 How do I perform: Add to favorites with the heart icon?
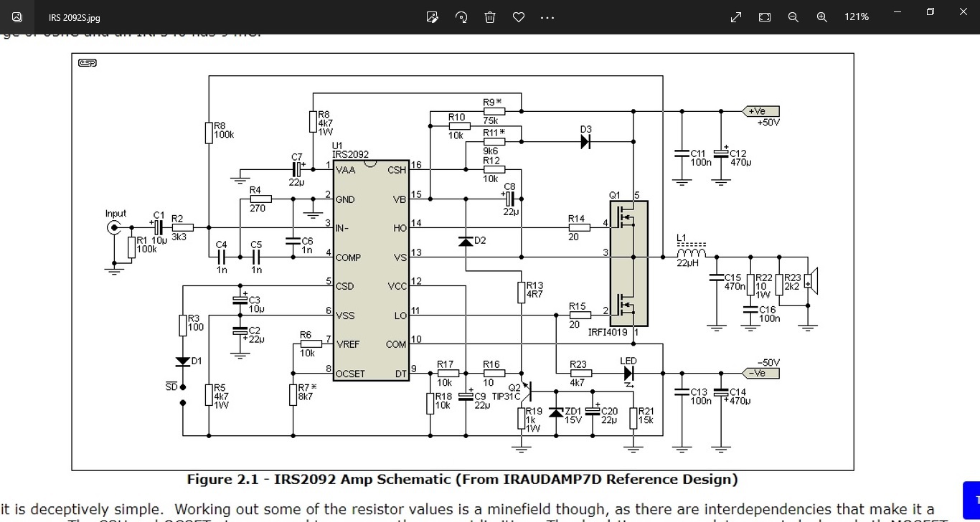click(519, 17)
